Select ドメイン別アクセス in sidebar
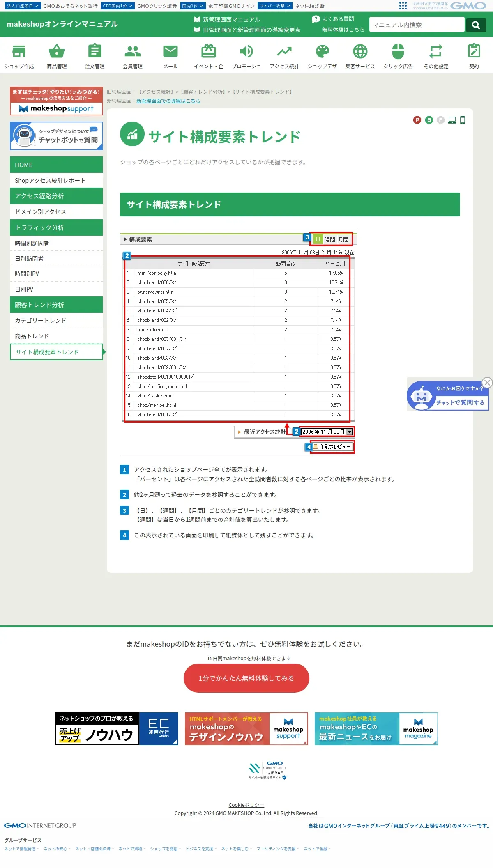Screen dimensions: 493x868 [x=56, y=212]
